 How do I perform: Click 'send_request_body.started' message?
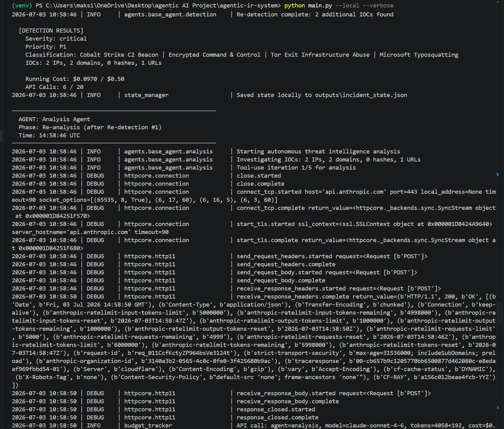click(x=279, y=272)
